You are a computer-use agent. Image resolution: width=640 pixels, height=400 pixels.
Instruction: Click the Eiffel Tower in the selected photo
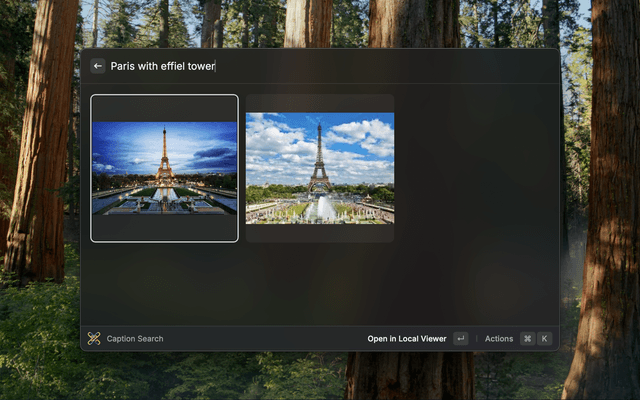pyautogui.click(x=165, y=160)
